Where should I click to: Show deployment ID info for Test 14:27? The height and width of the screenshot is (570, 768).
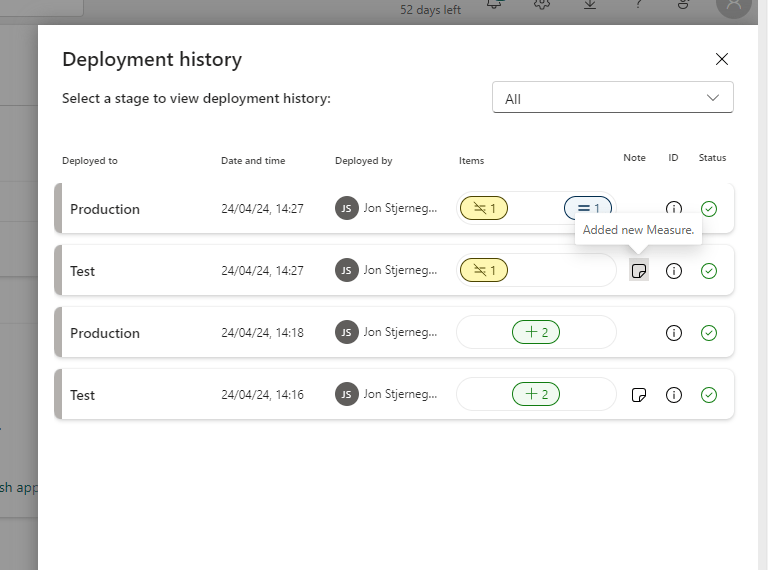click(674, 271)
